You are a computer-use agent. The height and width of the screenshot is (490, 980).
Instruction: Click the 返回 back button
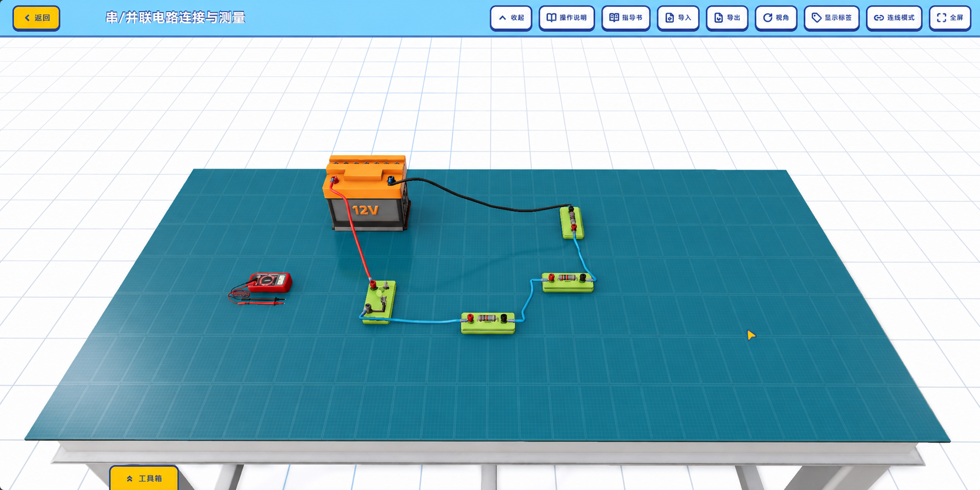coord(36,18)
